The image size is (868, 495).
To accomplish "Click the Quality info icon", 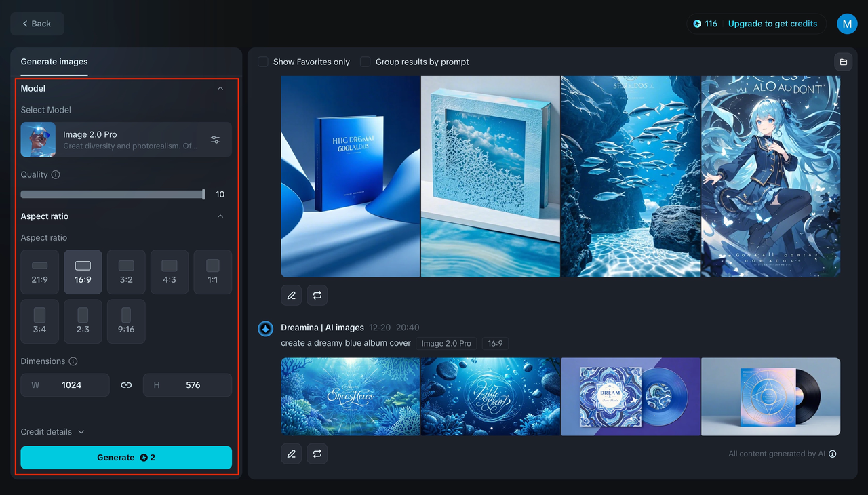I will pos(56,174).
